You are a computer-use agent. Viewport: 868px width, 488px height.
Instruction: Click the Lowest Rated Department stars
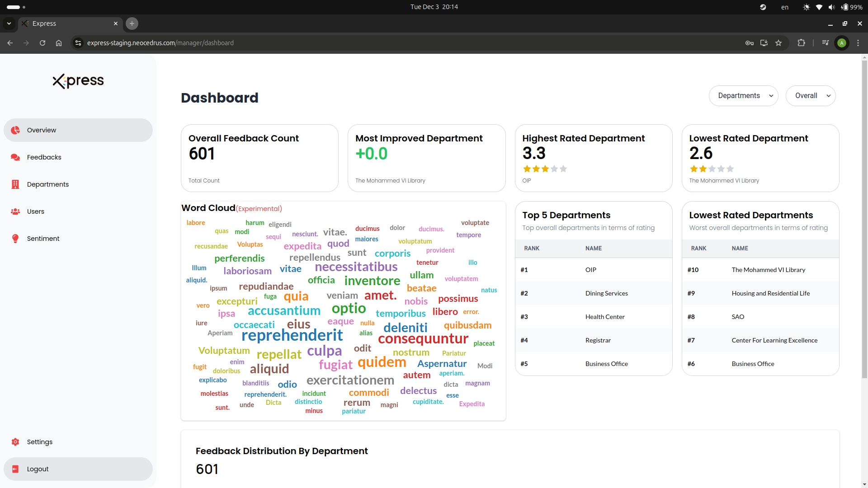click(x=712, y=169)
